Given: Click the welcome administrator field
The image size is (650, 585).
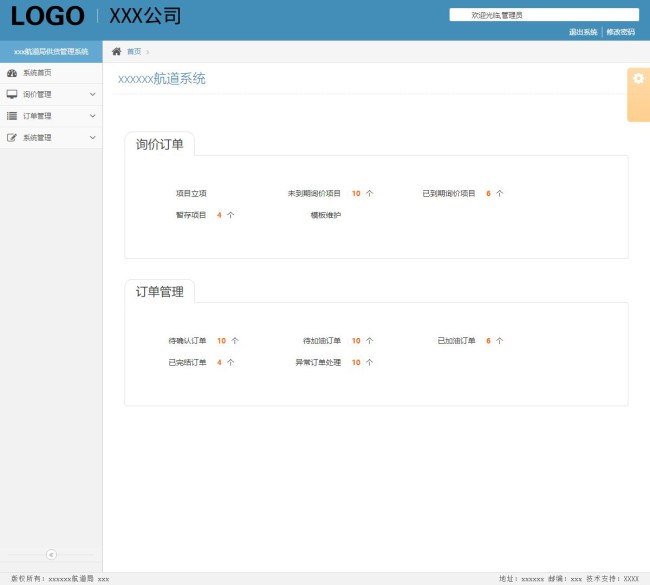Looking at the screenshot, I should pos(544,15).
